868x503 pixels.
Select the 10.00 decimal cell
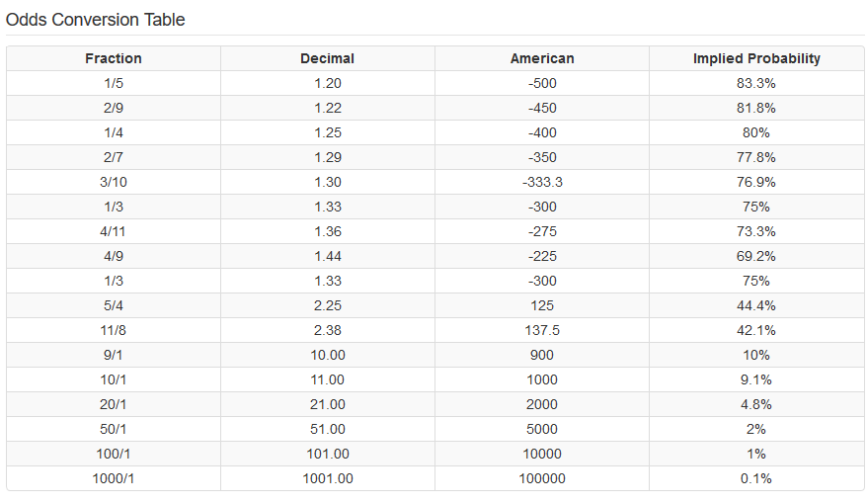[x=328, y=355]
